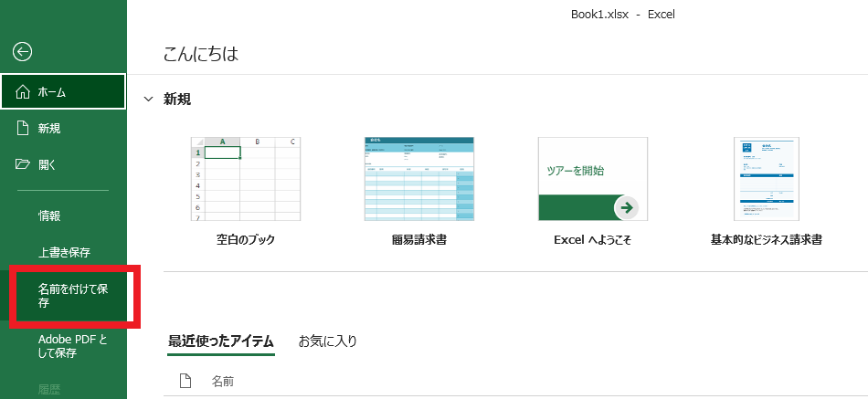Choose 名前を付けて保存 in sidebar
The height and width of the screenshot is (399, 868).
63,296
